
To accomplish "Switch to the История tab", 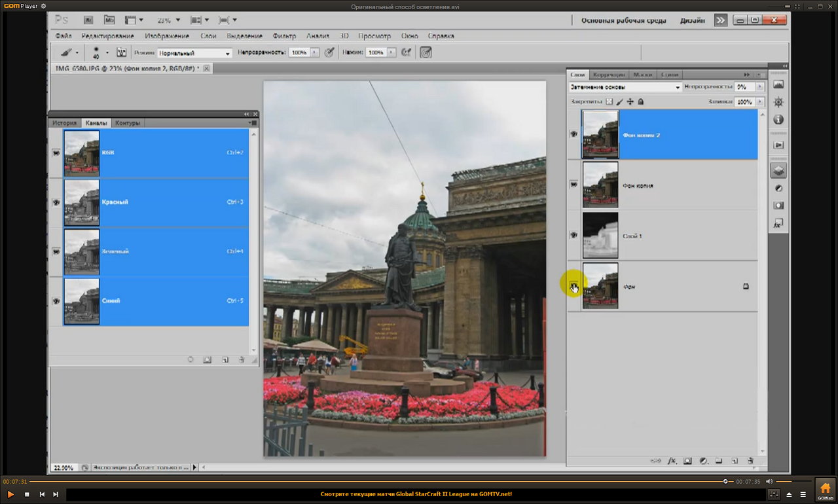I will point(65,123).
